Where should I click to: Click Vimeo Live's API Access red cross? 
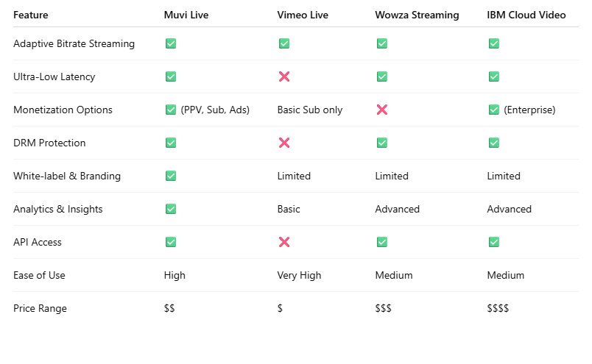pyautogui.click(x=284, y=242)
